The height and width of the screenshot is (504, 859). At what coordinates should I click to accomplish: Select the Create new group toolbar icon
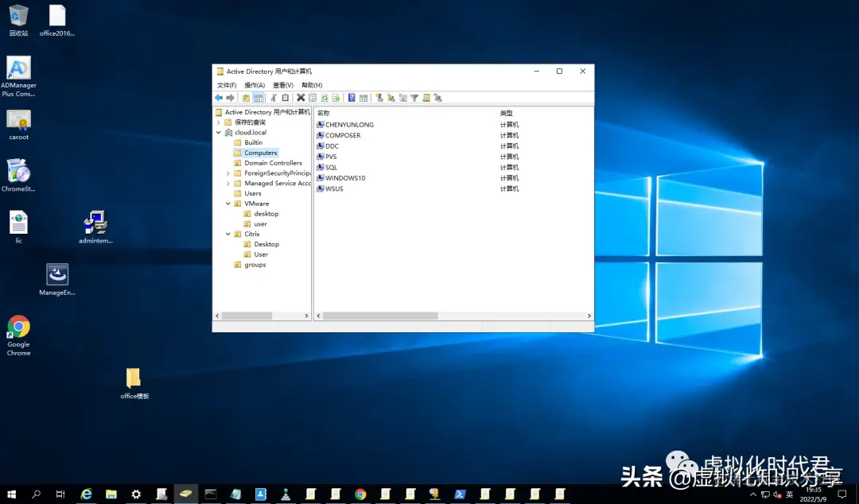391,97
